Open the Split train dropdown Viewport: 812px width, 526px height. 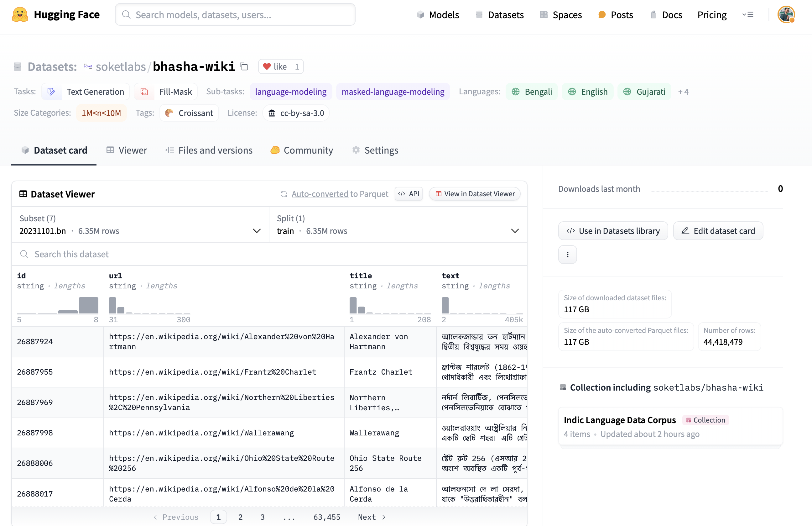398,225
